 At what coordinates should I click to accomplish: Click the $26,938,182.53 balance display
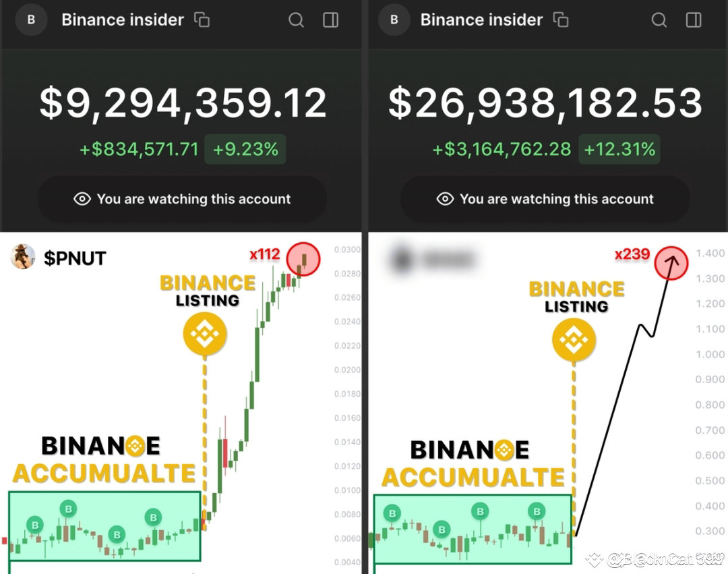(546, 103)
